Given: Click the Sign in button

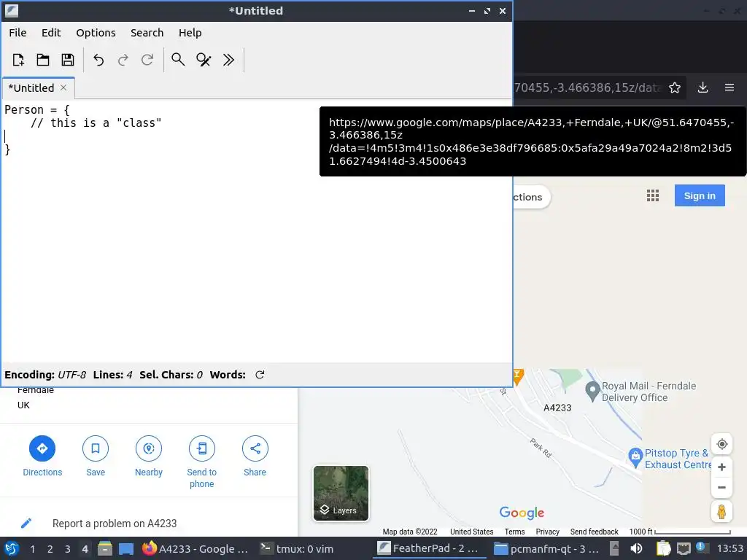Looking at the screenshot, I should click(x=700, y=195).
